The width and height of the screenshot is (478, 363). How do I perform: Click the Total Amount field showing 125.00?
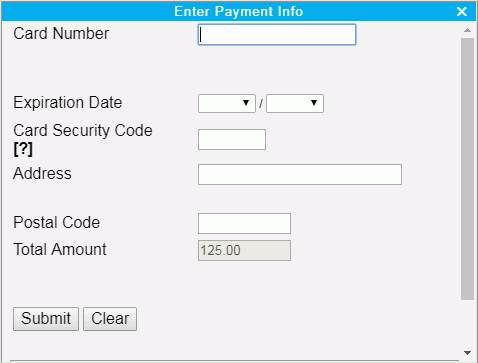click(244, 250)
